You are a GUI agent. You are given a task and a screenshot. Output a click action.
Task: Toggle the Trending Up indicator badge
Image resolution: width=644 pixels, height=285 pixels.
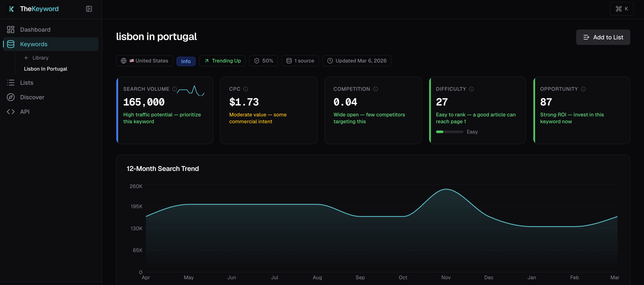pyautogui.click(x=222, y=61)
